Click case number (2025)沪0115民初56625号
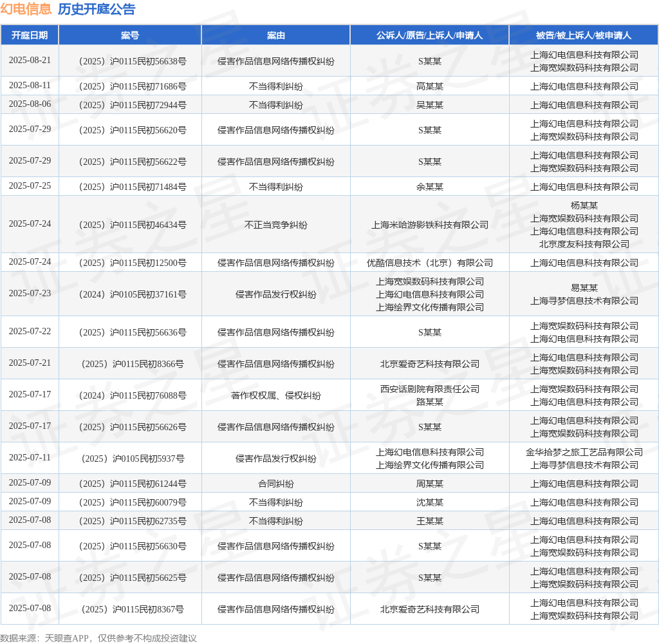659x644 pixels. coord(133,578)
